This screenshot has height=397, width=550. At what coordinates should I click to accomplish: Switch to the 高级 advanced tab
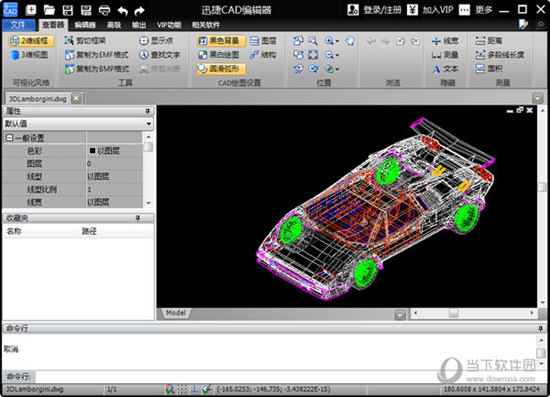pos(114,25)
